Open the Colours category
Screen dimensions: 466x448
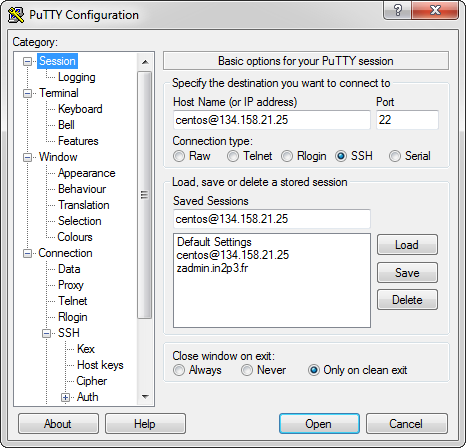click(75, 237)
